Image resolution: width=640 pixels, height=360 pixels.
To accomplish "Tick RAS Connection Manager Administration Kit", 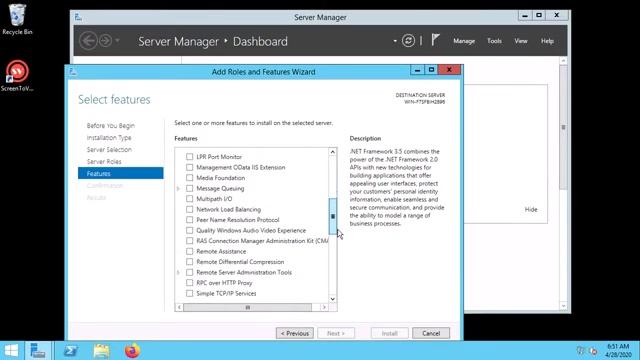I will 189,241.
